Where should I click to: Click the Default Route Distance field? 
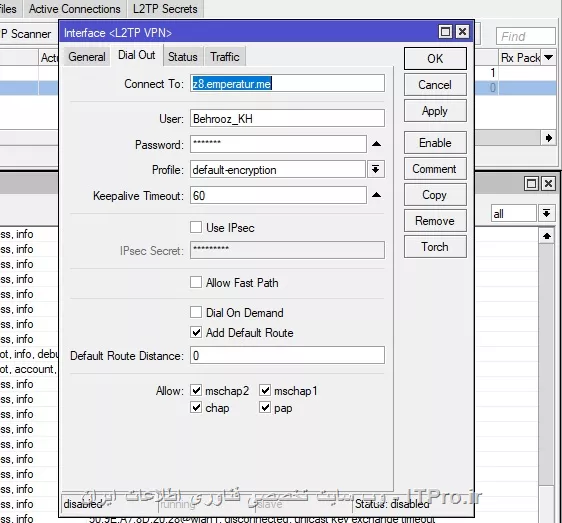coord(287,355)
